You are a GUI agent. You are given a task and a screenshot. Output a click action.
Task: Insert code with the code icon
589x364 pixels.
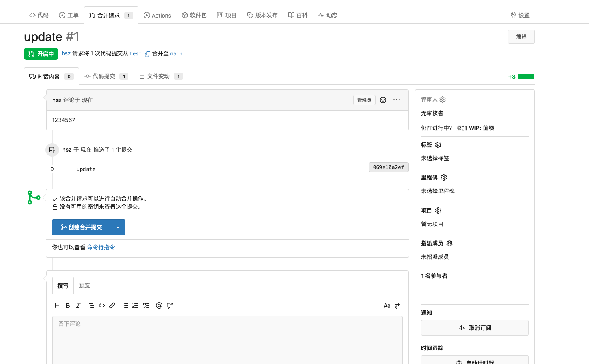click(102, 305)
